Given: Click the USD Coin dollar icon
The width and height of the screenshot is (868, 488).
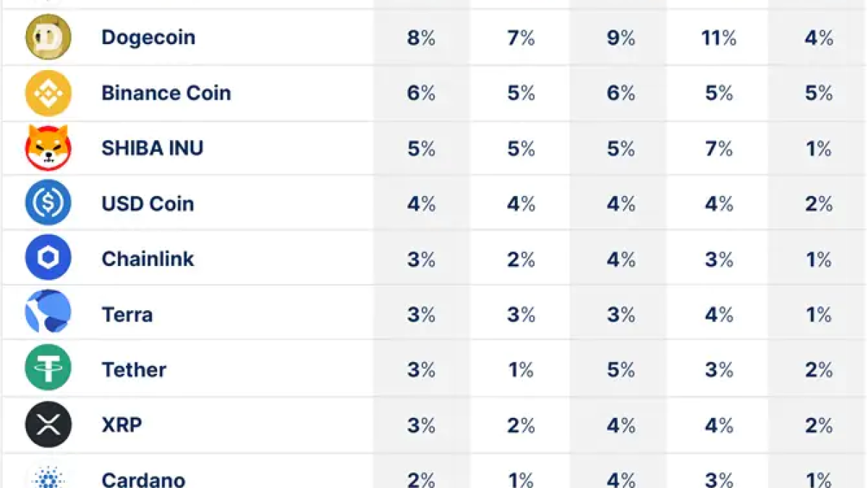Looking at the screenshot, I should coord(48,203).
